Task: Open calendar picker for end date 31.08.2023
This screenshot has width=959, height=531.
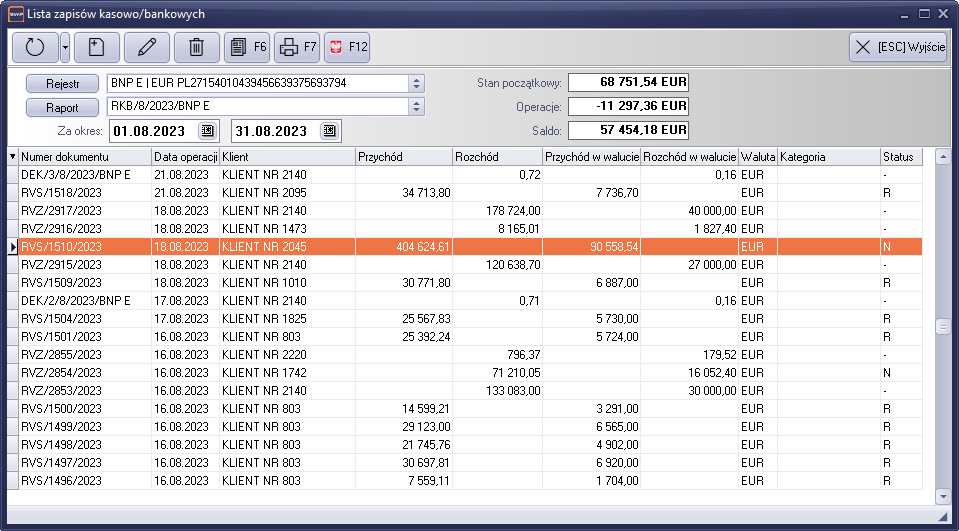Action: (x=329, y=131)
